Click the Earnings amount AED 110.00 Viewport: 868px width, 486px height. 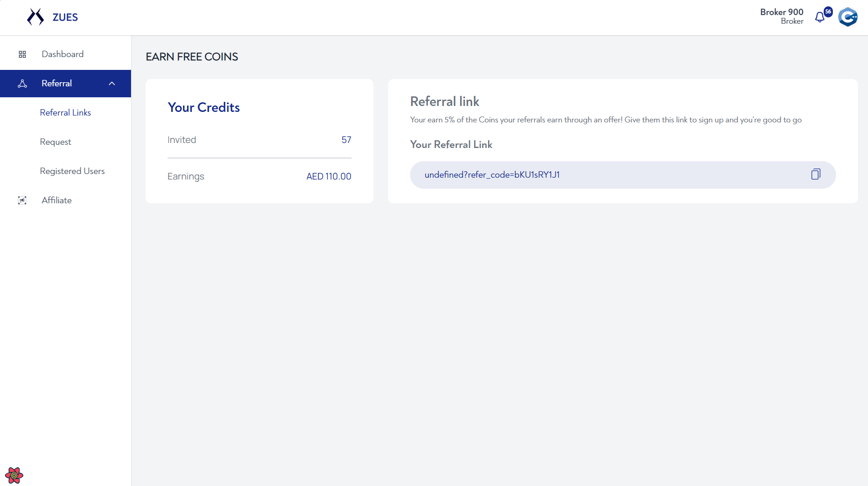(x=329, y=177)
